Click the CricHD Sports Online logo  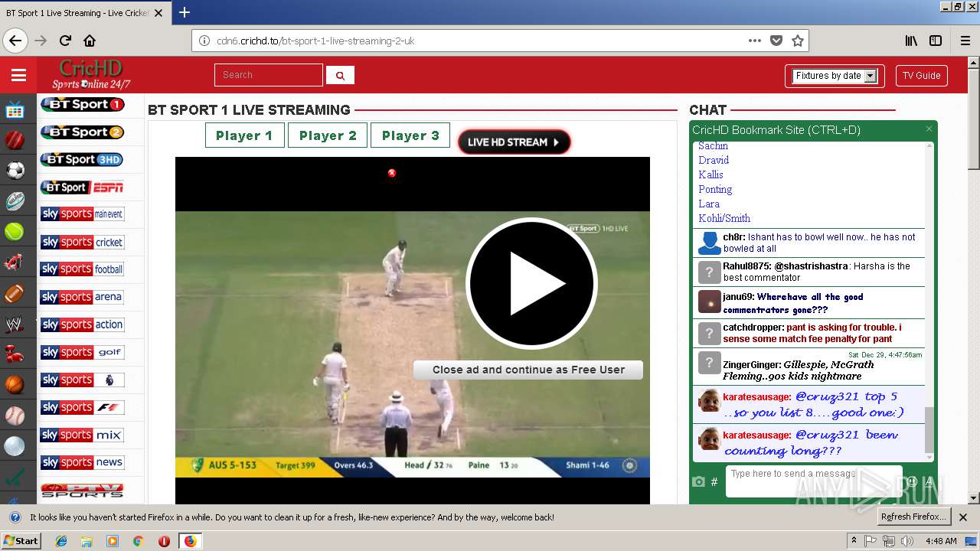pos(91,74)
